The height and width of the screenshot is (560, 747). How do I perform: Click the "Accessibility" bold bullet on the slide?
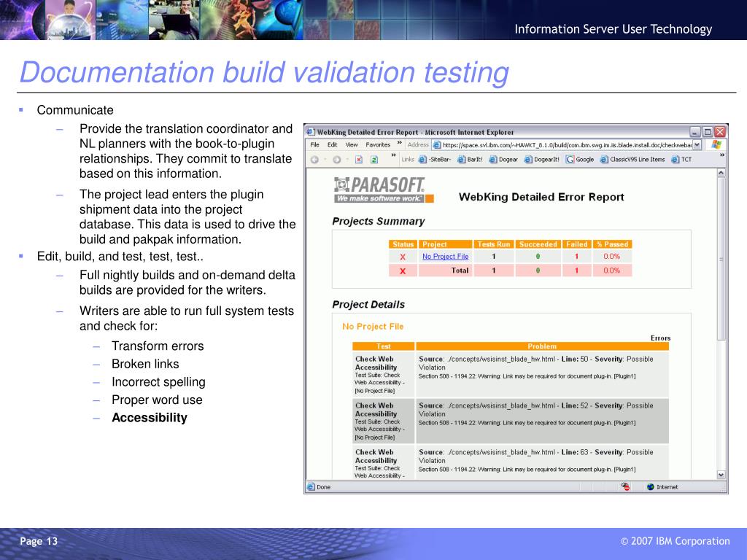click(x=150, y=418)
